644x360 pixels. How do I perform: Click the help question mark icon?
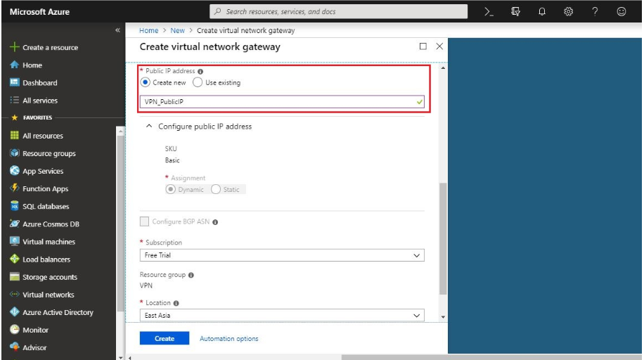coord(595,11)
